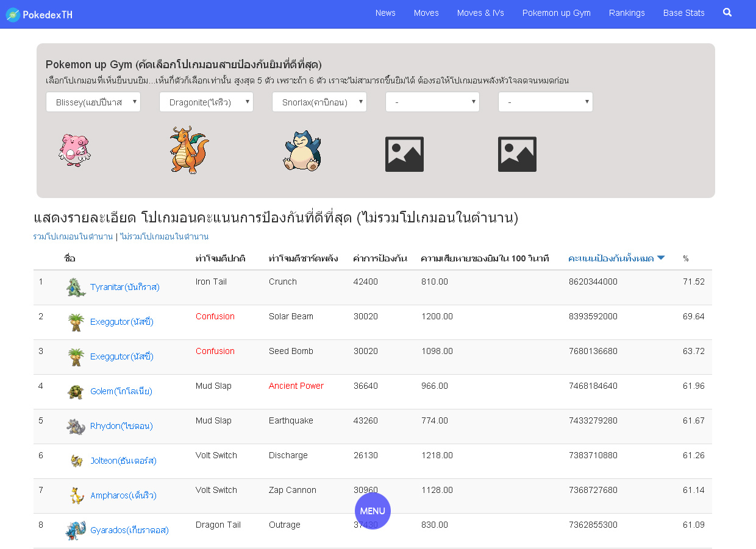Click the % column header
756x549 pixels.
[x=686, y=259]
